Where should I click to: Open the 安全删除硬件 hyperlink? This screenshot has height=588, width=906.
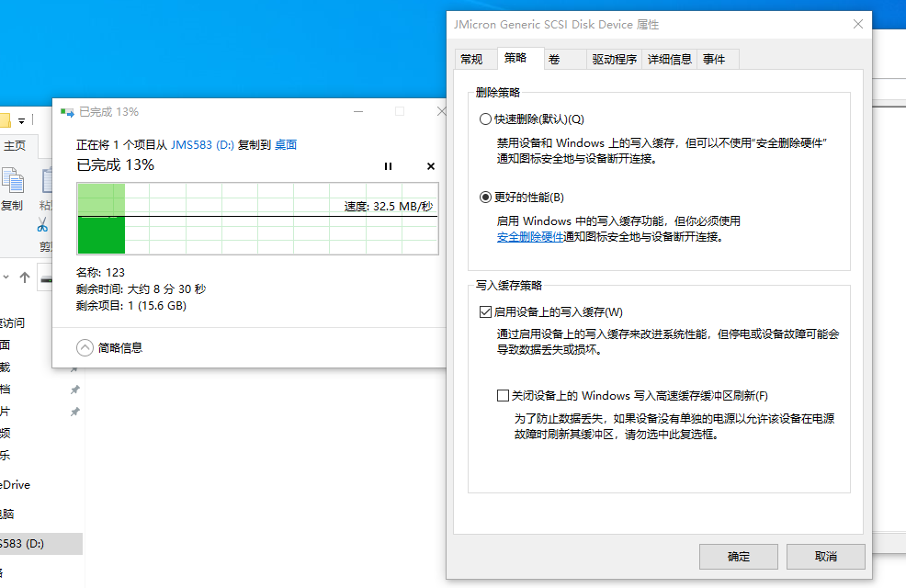(530, 237)
